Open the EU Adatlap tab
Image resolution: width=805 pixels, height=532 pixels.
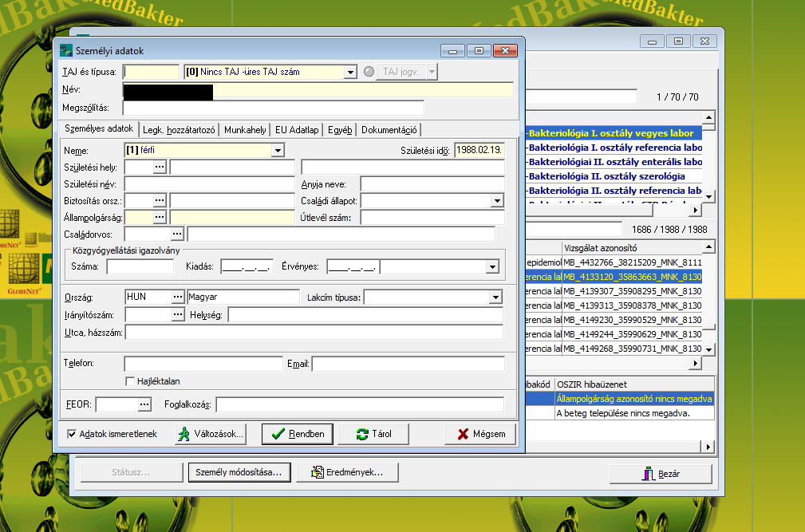[x=297, y=130]
